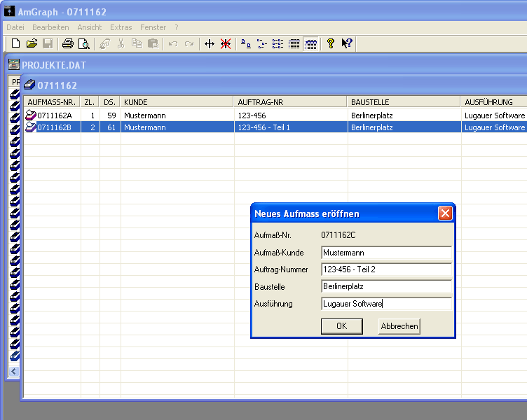Image resolution: width=527 pixels, height=420 pixels.
Task: Select the row 0711162B
Action: pyautogui.click(x=275, y=127)
